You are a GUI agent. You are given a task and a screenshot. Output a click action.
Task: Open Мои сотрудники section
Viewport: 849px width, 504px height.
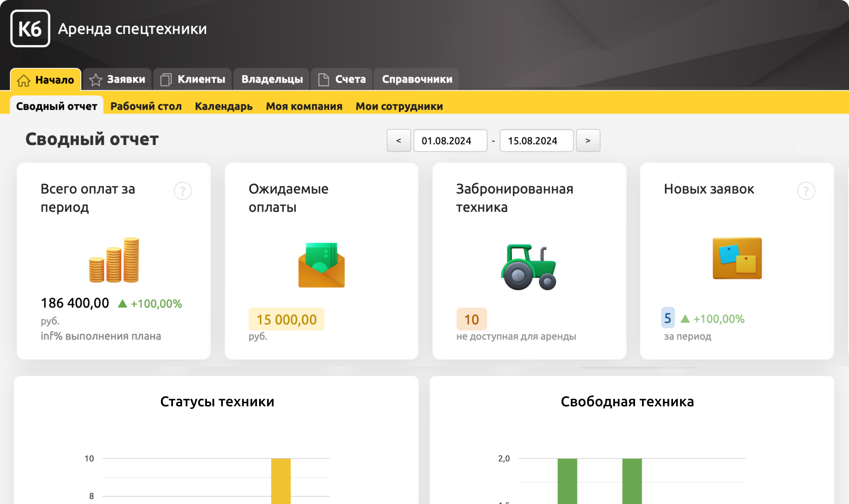(x=399, y=107)
